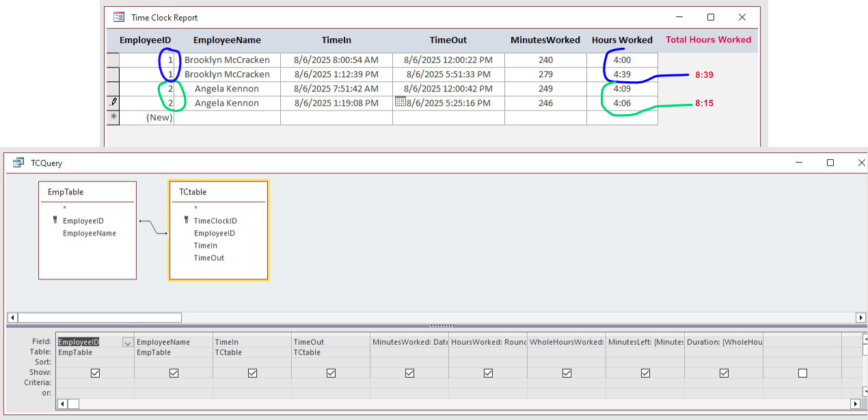Click TimeIn cell 8/6/2025 8:00:54 AM
The image size is (868, 420).
pos(336,59)
